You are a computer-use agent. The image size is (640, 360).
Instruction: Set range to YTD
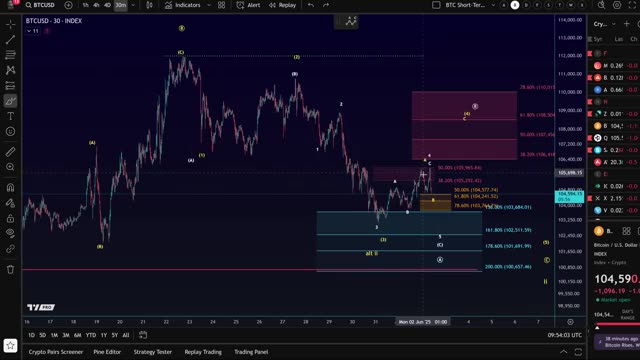click(x=91, y=335)
